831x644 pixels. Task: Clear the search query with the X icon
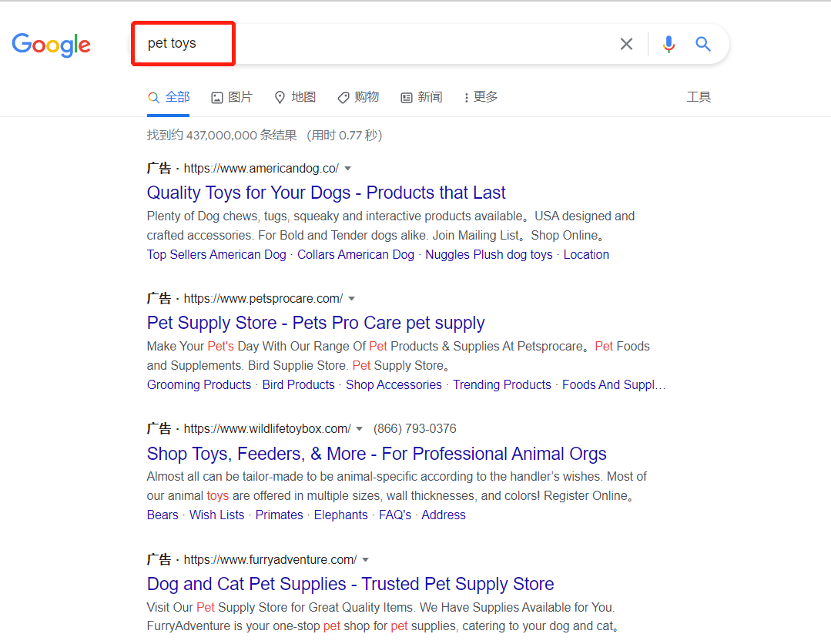(x=626, y=44)
